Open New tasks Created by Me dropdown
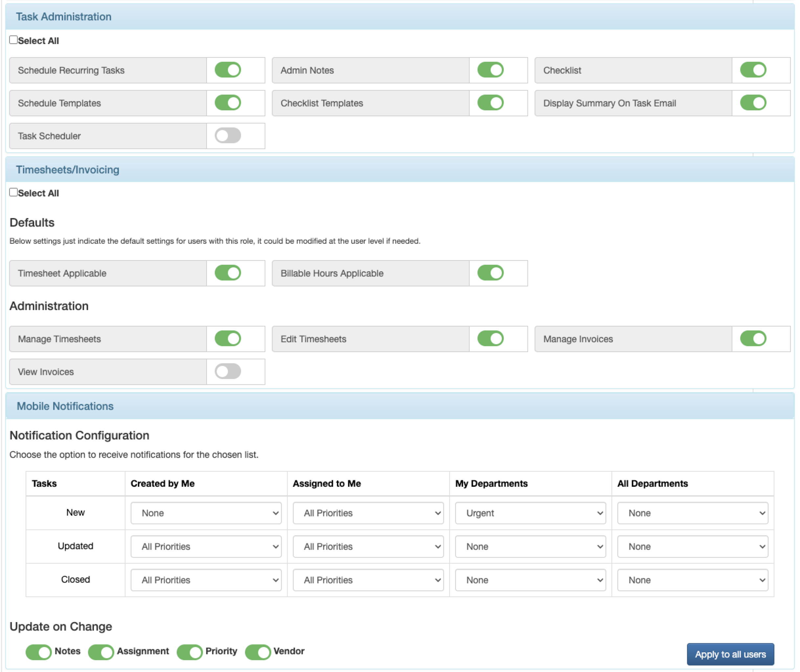 tap(206, 513)
